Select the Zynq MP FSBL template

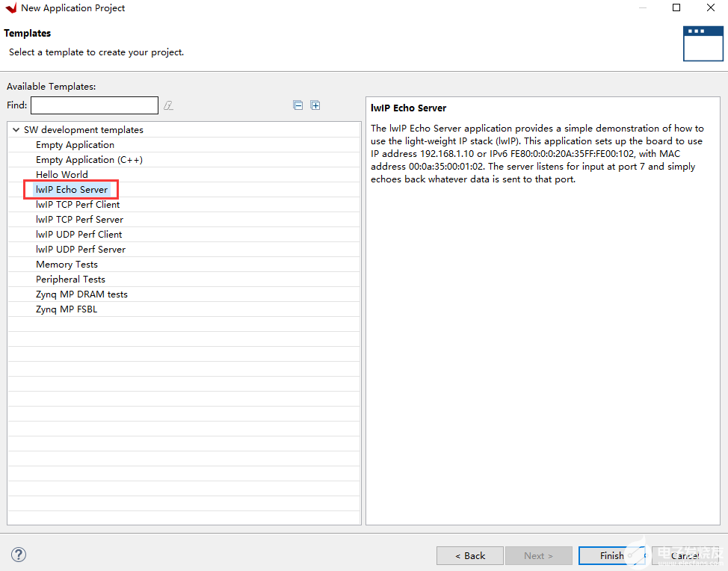point(67,309)
